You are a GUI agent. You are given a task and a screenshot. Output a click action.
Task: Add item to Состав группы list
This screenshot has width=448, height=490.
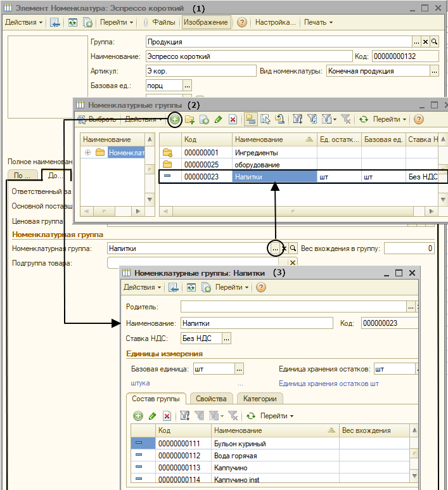[x=138, y=416]
